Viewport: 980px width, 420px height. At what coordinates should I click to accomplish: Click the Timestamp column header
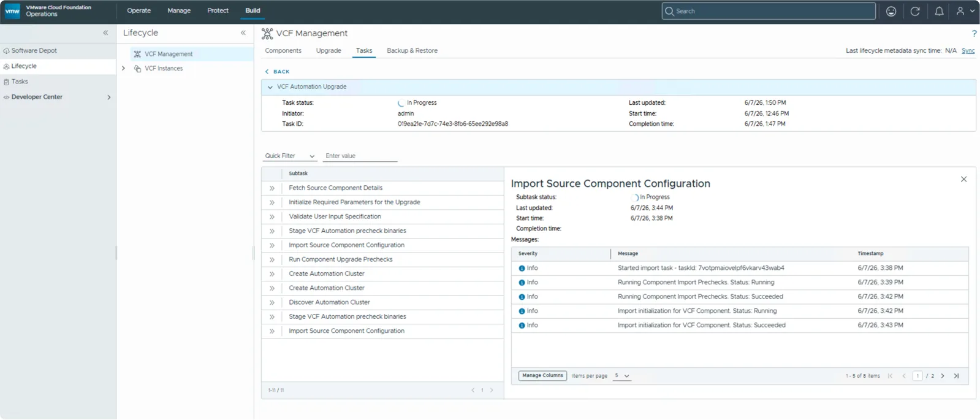tap(870, 254)
